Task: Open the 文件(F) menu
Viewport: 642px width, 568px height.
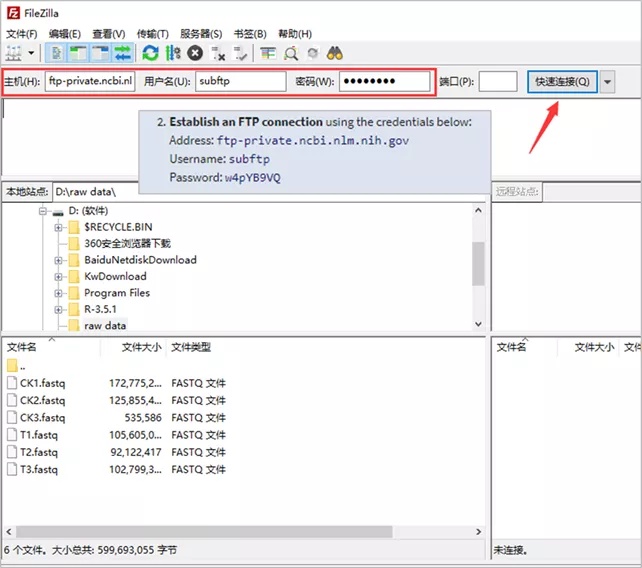Action: tap(22, 34)
